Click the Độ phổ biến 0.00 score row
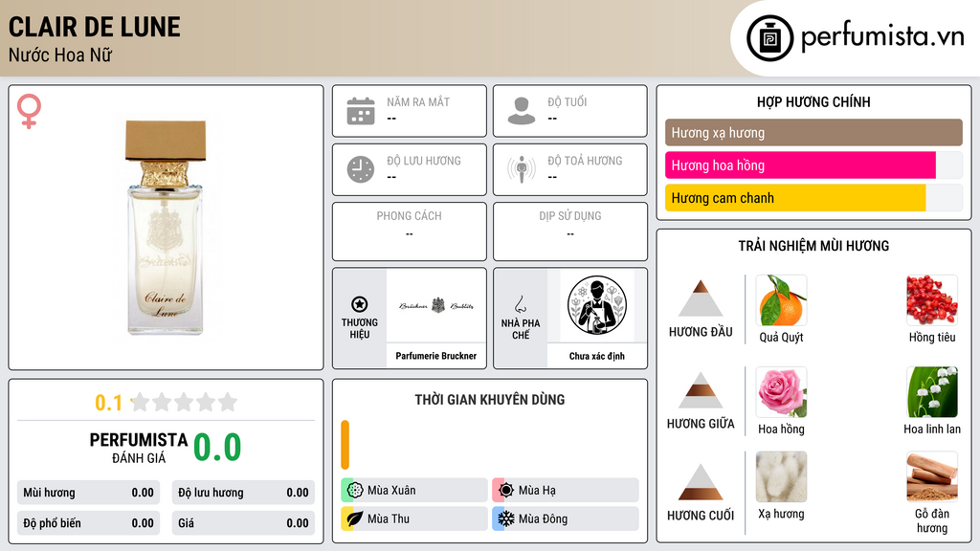The width and height of the screenshot is (980, 551). (88, 523)
